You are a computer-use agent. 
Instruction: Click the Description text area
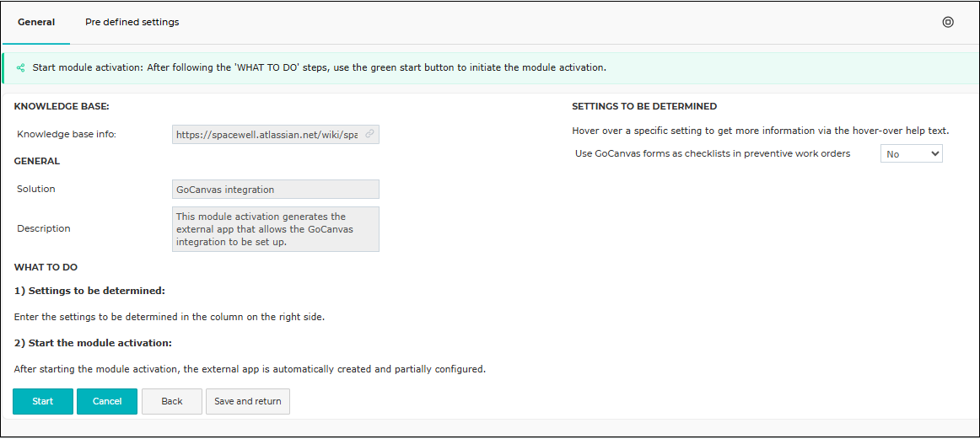pyautogui.click(x=276, y=229)
